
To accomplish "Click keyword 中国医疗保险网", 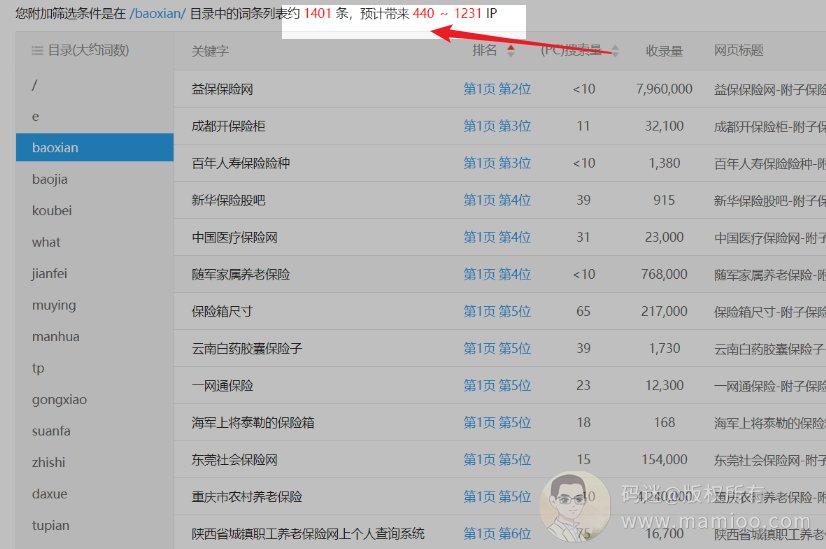I will (234, 237).
